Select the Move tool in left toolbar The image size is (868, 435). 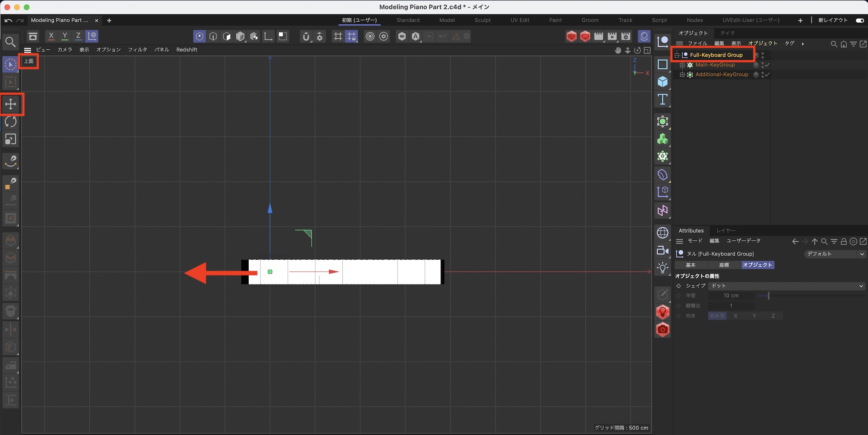11,104
